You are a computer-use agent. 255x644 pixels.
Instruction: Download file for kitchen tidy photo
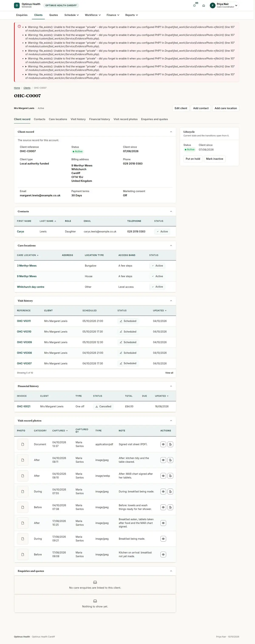tap(170, 460)
